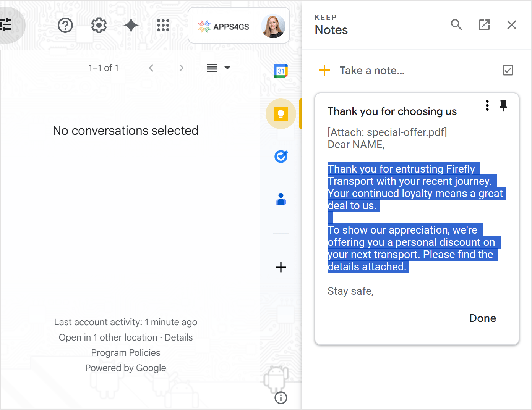Click the note title Thank you for choosing us
The height and width of the screenshot is (410, 532).
(x=392, y=111)
